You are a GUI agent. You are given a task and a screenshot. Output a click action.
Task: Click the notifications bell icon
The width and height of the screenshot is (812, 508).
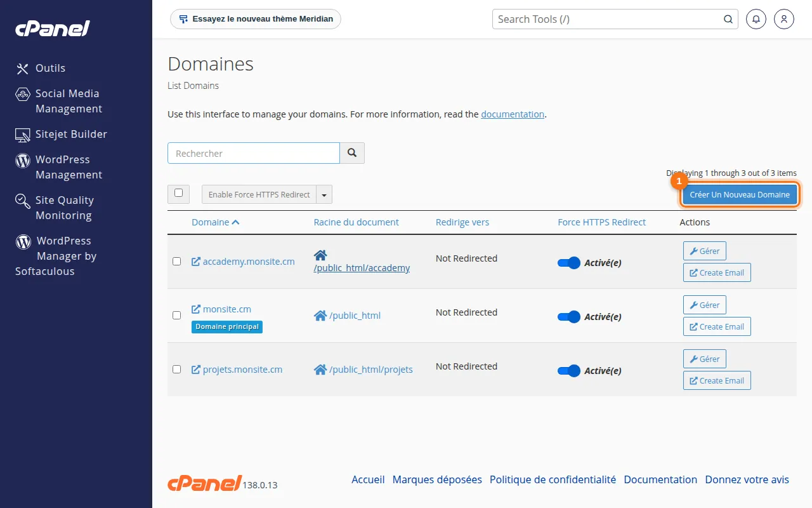pyautogui.click(x=756, y=19)
